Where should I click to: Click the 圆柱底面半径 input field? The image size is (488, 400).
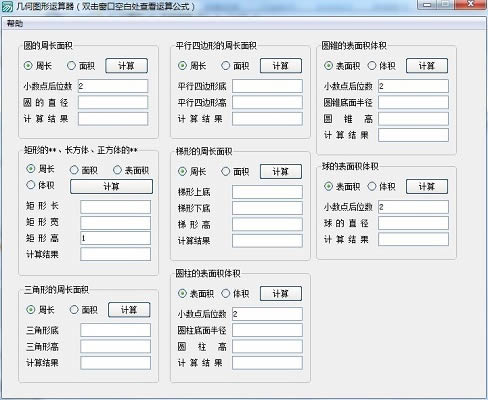coord(267,330)
